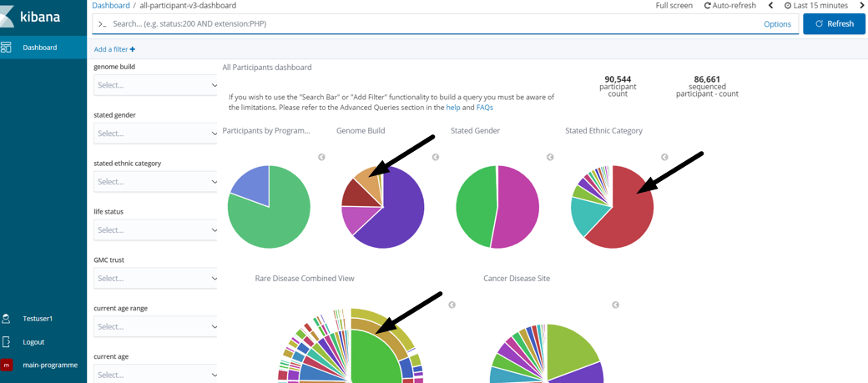Open the life status Select dropdown
868x383 pixels.
(x=155, y=229)
